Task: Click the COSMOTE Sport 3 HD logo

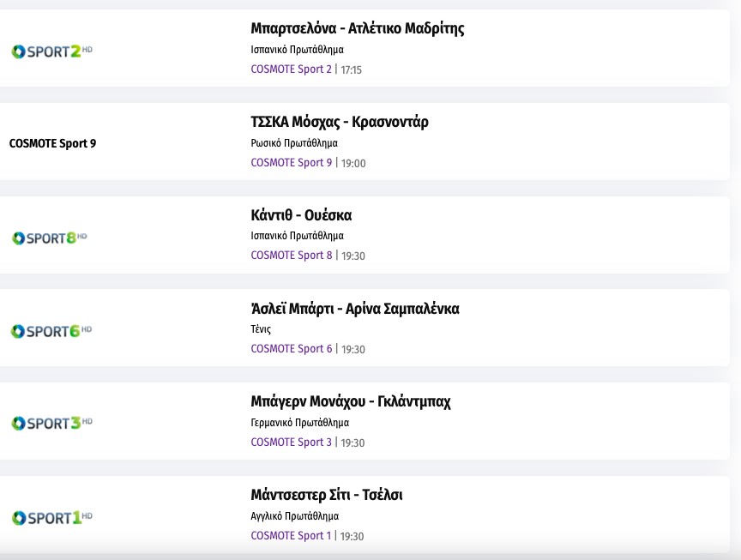Action: pos(51,424)
